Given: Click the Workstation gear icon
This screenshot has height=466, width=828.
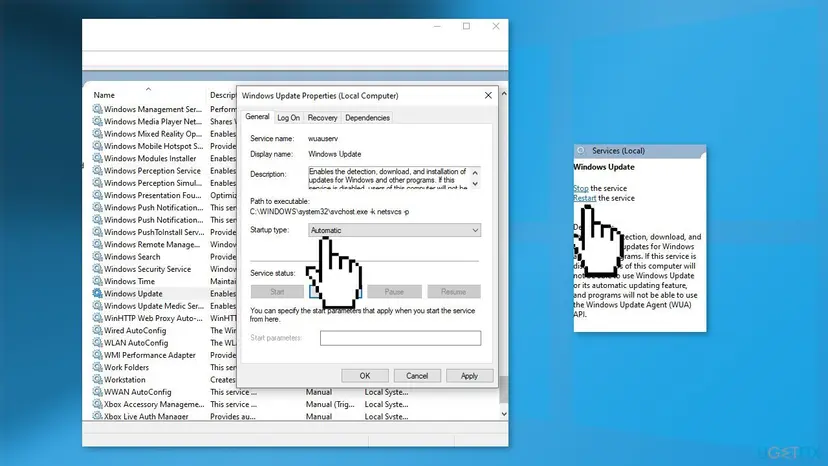Looking at the screenshot, I should click(97, 379).
